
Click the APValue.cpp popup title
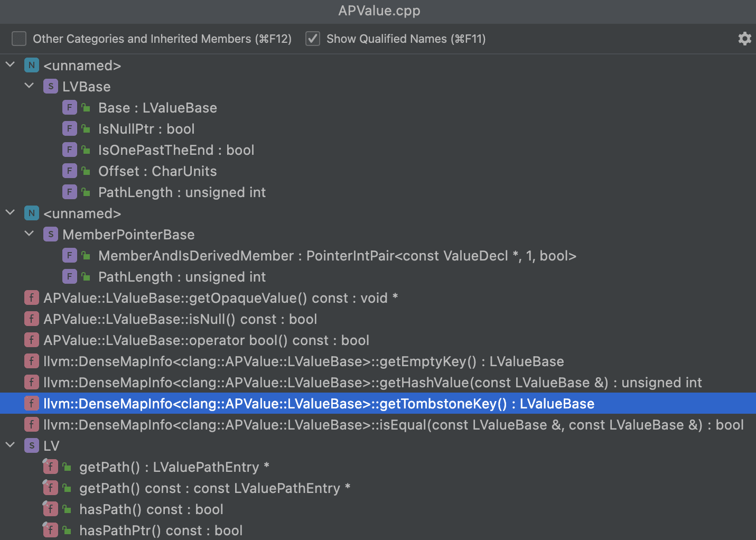pyautogui.click(x=379, y=11)
